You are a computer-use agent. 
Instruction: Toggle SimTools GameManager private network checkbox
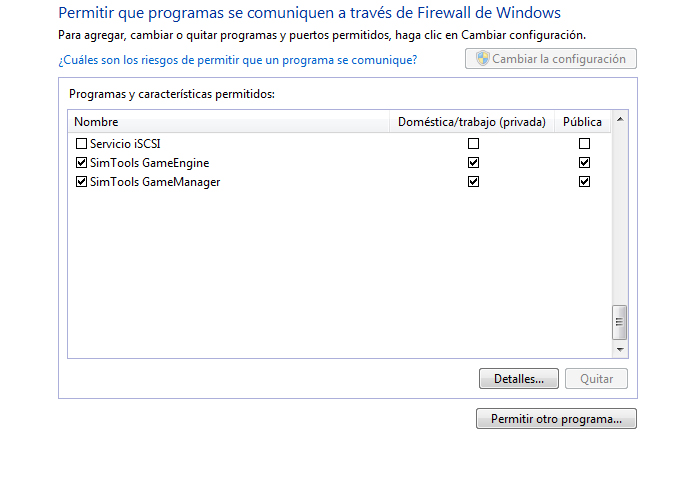tap(474, 182)
